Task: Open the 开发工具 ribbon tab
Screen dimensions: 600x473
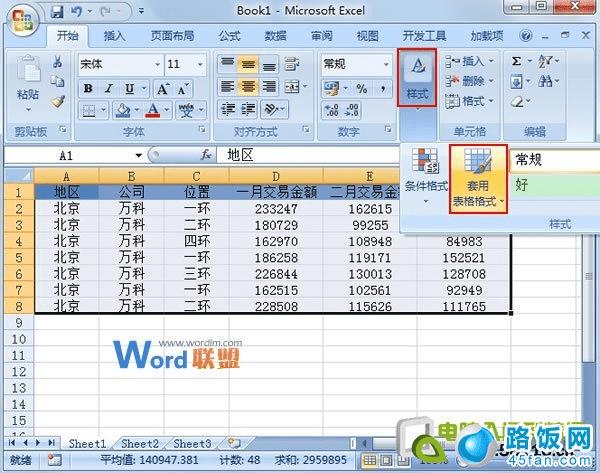Action: click(x=424, y=36)
